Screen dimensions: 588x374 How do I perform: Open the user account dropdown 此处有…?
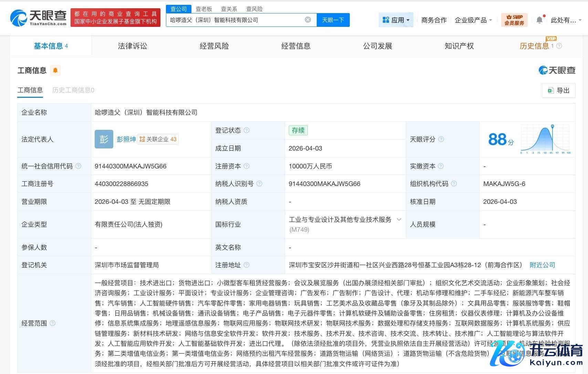pos(566,20)
